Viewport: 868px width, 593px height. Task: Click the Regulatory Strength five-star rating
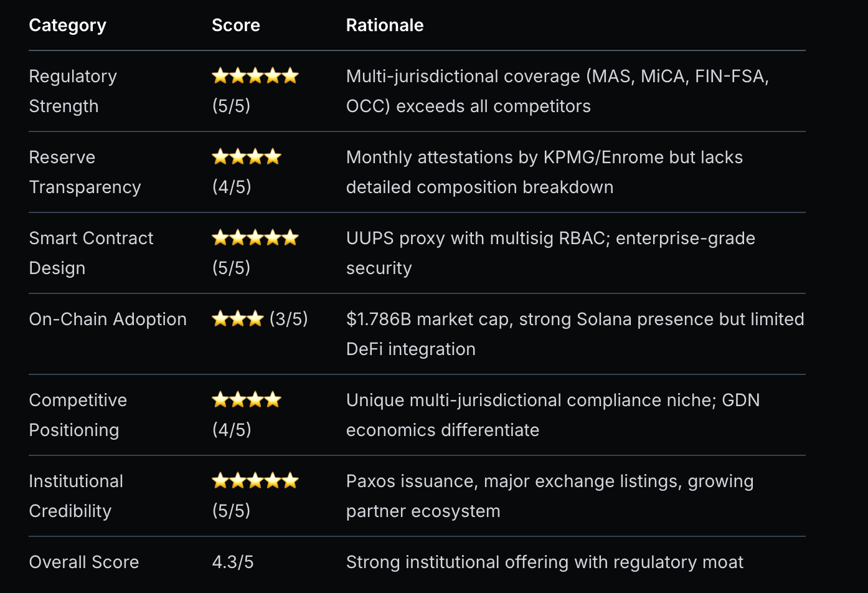tap(255, 76)
